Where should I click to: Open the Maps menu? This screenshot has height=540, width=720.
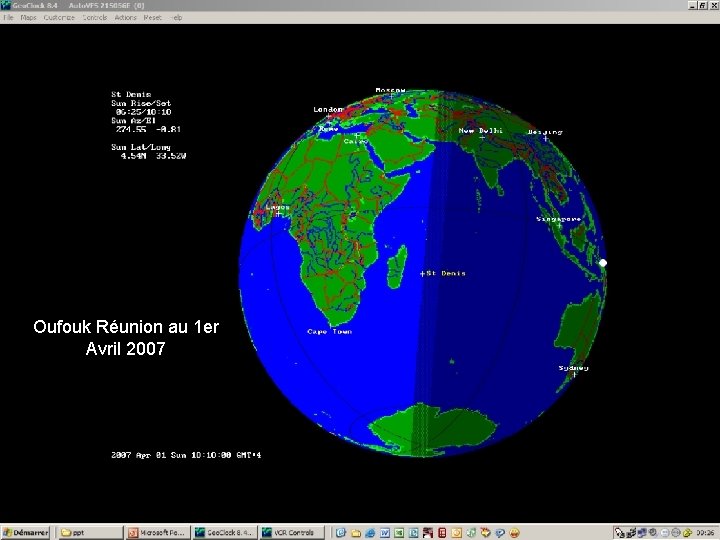[28, 17]
